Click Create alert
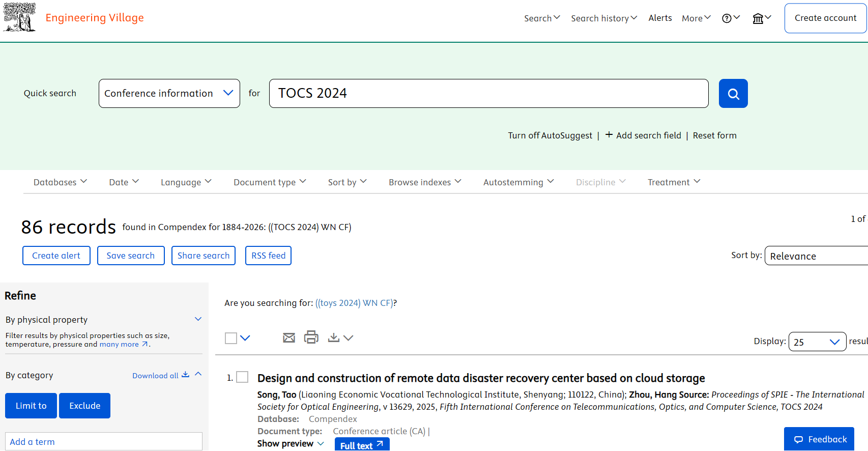 point(56,256)
